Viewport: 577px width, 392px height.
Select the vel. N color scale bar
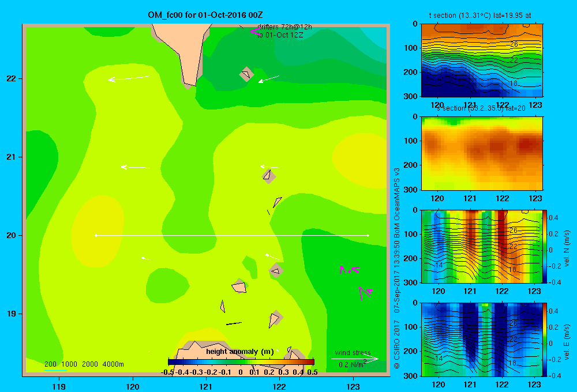tap(545, 246)
